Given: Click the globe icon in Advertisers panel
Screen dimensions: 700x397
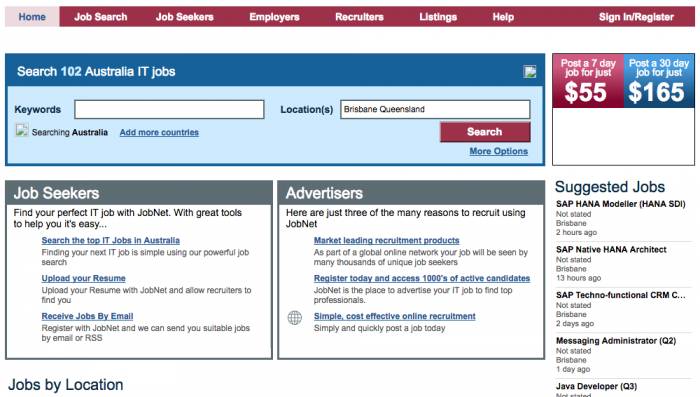Looking at the screenshot, I should tap(295, 318).
